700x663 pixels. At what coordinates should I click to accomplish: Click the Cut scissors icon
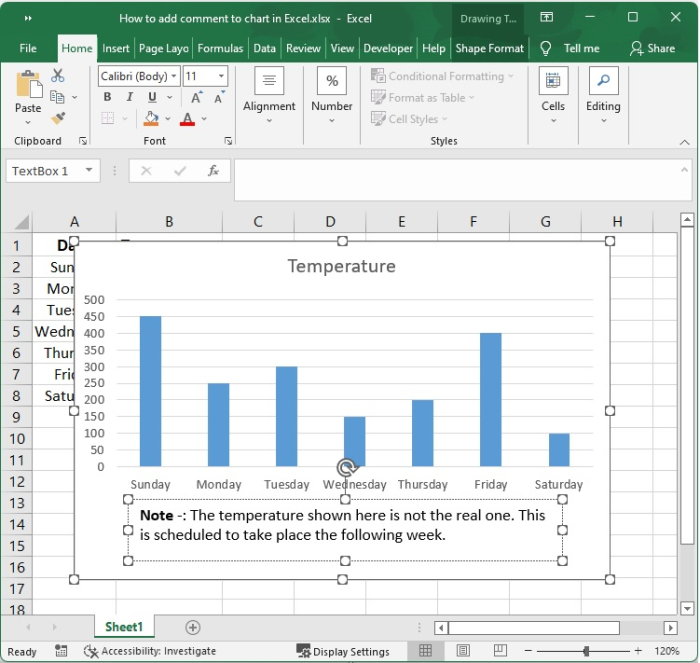(x=58, y=76)
